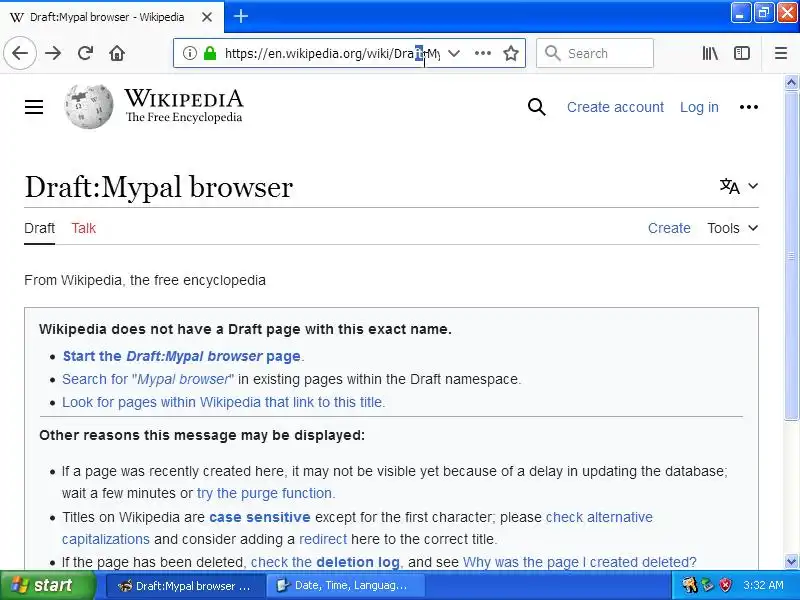
Task: Open the Library bookmarks icon
Action: click(x=710, y=53)
